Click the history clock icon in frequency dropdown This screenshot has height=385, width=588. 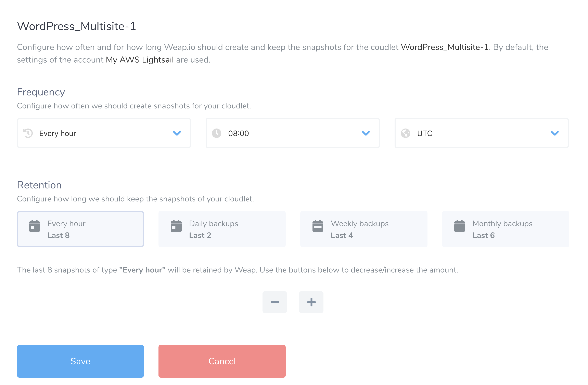pos(28,133)
